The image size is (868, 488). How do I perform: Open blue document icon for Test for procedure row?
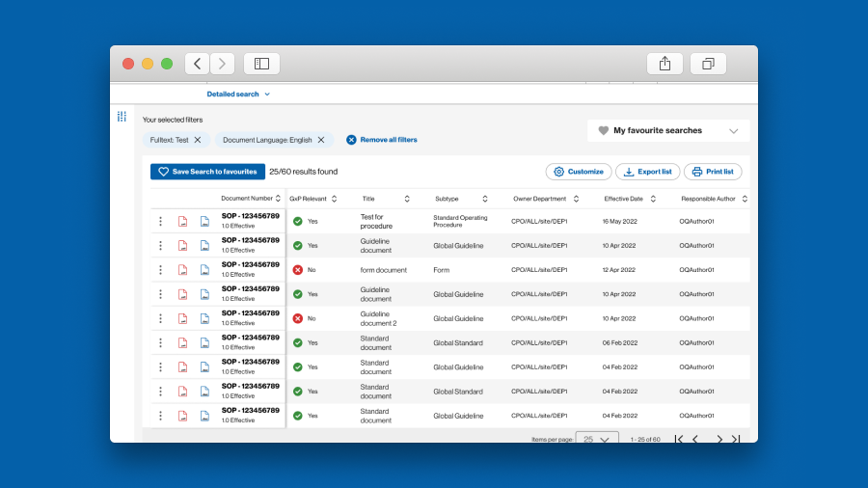(204, 221)
